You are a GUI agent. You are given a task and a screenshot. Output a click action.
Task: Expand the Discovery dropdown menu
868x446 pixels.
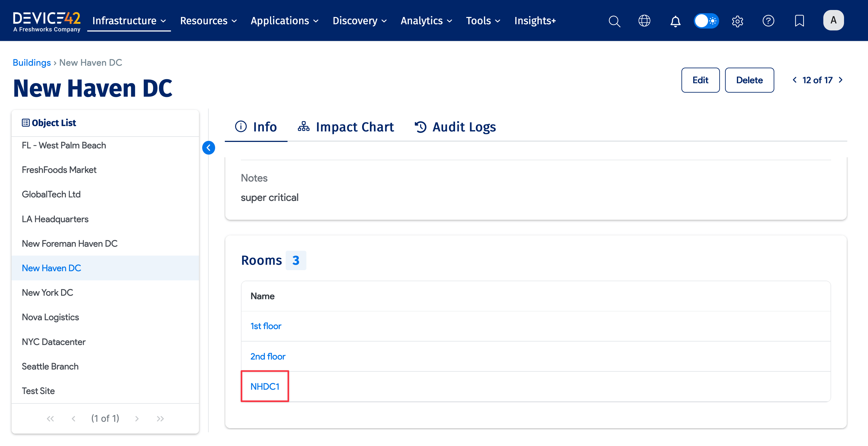pos(359,21)
